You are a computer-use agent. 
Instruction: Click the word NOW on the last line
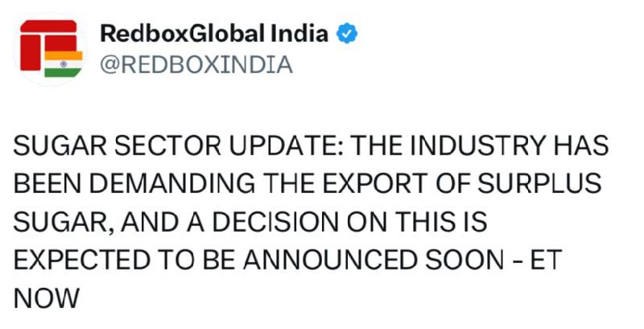click(x=47, y=298)
